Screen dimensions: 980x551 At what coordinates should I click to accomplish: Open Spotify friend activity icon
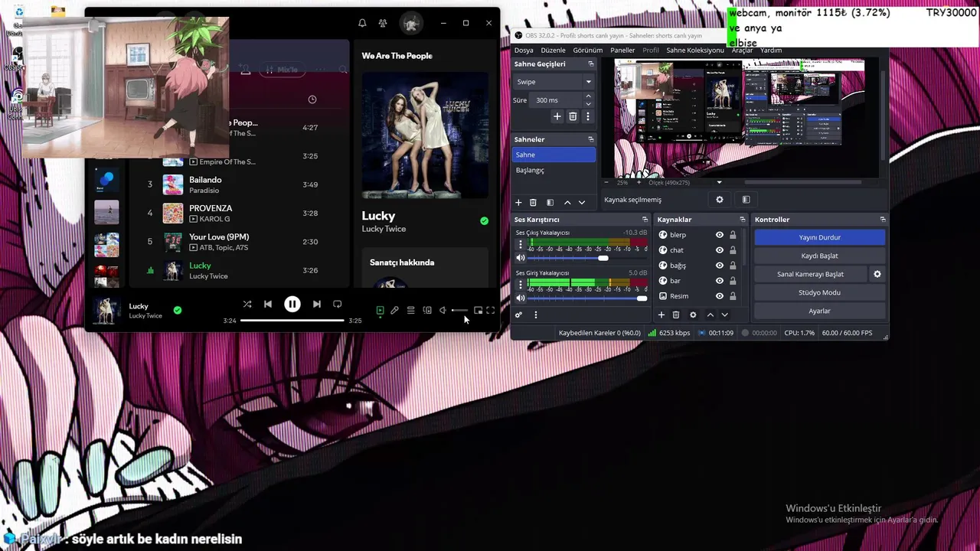(383, 23)
